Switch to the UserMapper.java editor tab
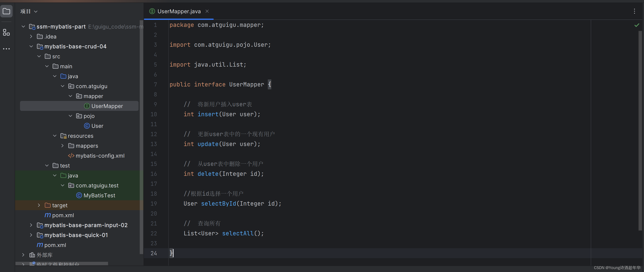644x272 pixels. coord(179,11)
